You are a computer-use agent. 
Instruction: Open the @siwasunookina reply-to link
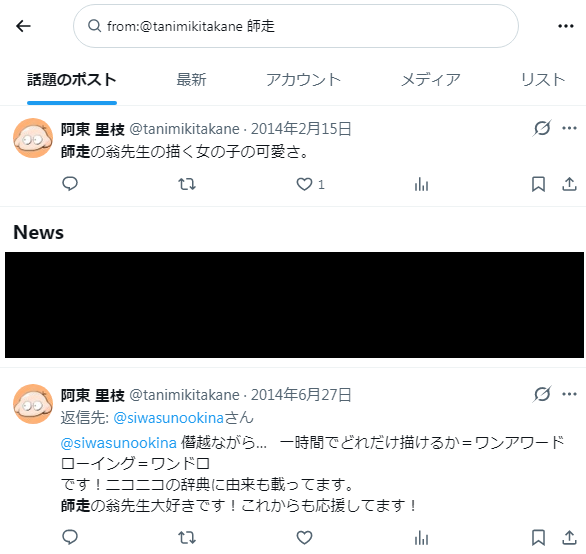pos(168,418)
